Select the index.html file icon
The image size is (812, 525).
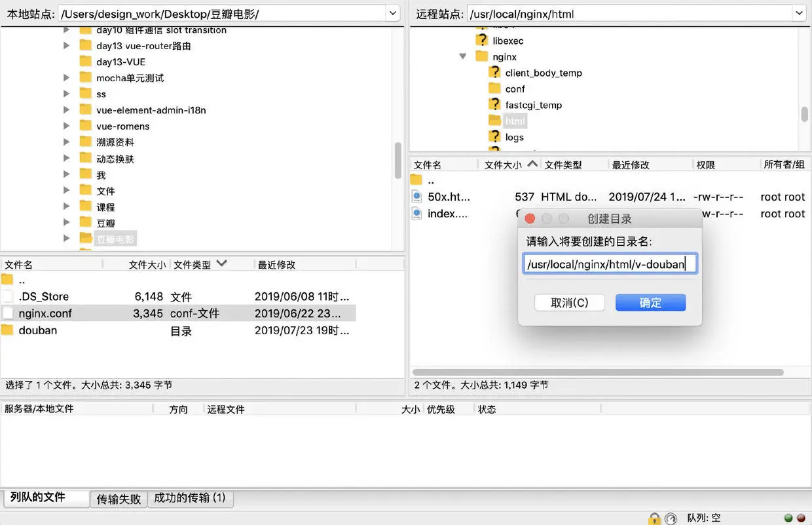[x=416, y=214]
